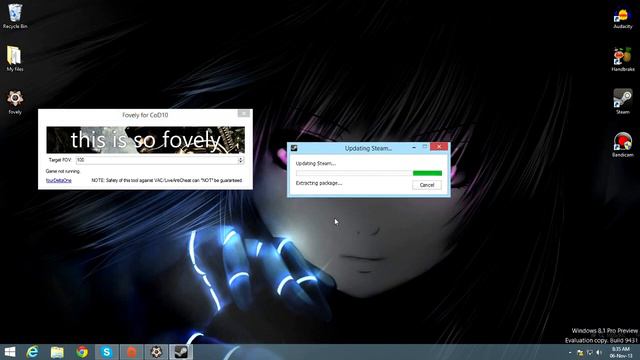Screen dimensions: 640x360
Task: Open volume speaker tray icon
Action: point(599,353)
